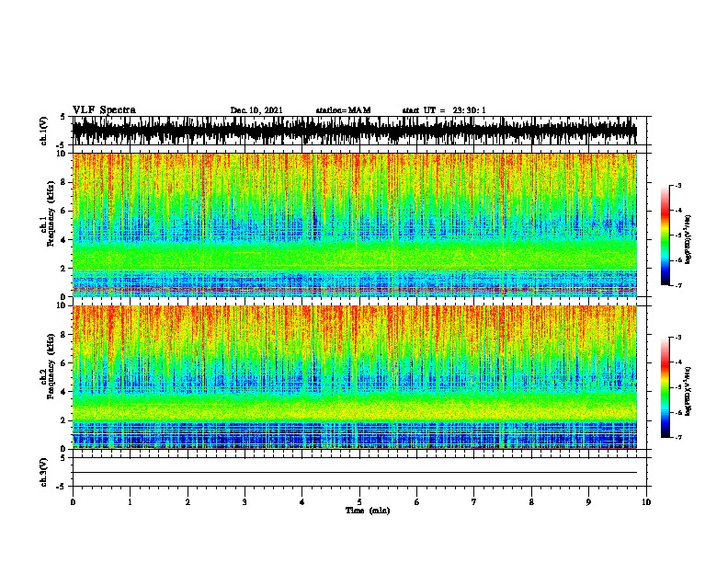Click the ch.2 log PSD color bar
This screenshot has height=563, width=728.
[665, 387]
